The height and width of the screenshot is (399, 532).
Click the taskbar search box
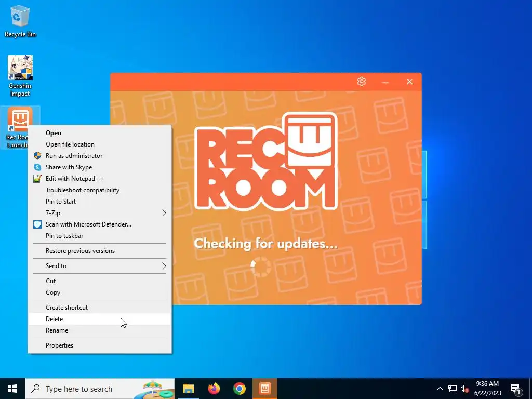coord(100,389)
